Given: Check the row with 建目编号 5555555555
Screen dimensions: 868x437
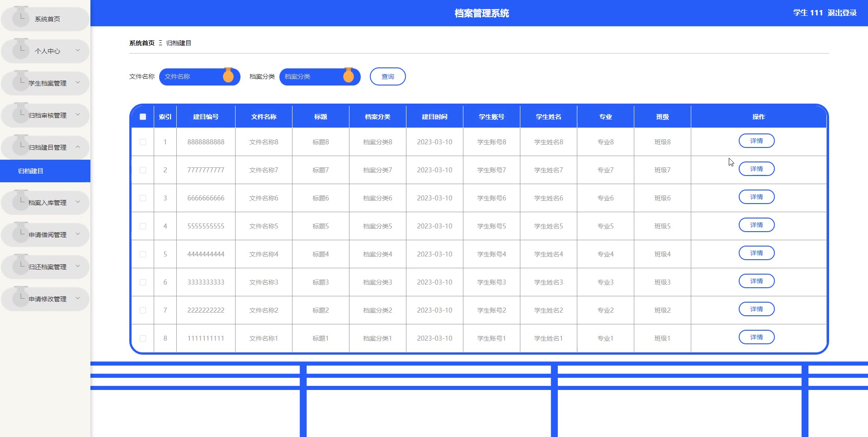Looking at the screenshot, I should click(x=143, y=226).
